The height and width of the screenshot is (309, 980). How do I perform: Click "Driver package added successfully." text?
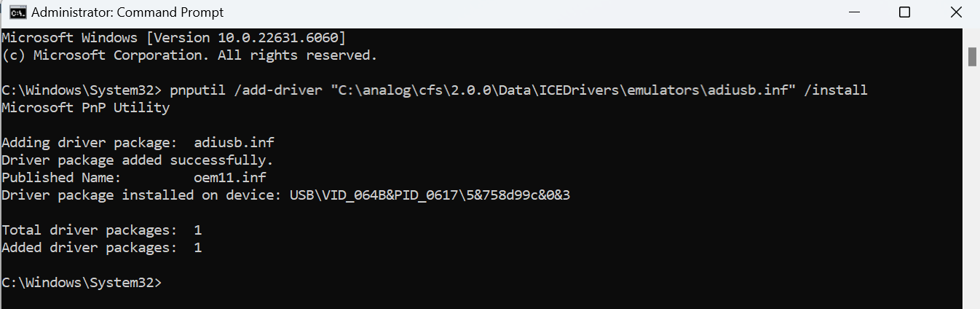click(138, 160)
